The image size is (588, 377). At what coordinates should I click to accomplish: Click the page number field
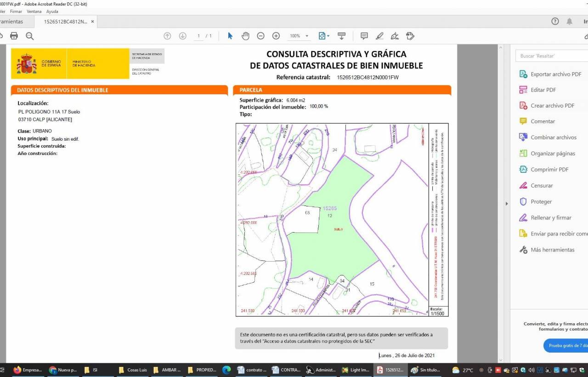point(199,36)
